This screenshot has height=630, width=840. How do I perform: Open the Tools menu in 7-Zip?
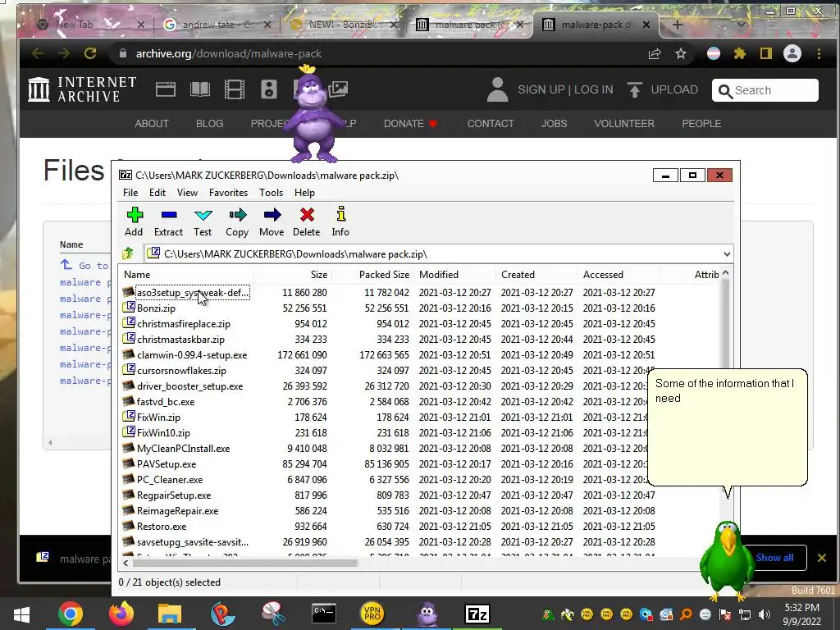[x=271, y=193]
